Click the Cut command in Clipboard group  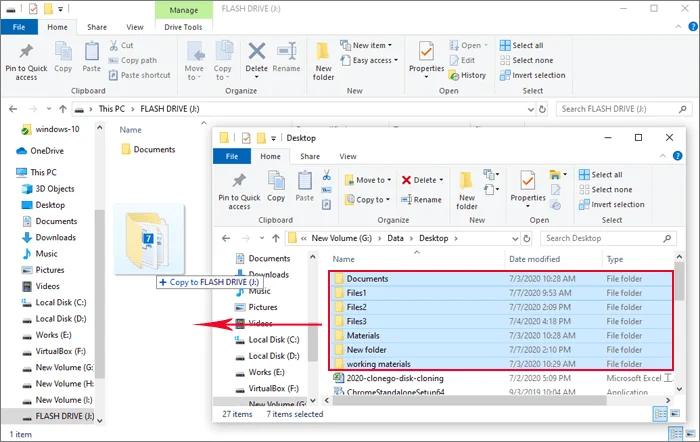click(126, 45)
